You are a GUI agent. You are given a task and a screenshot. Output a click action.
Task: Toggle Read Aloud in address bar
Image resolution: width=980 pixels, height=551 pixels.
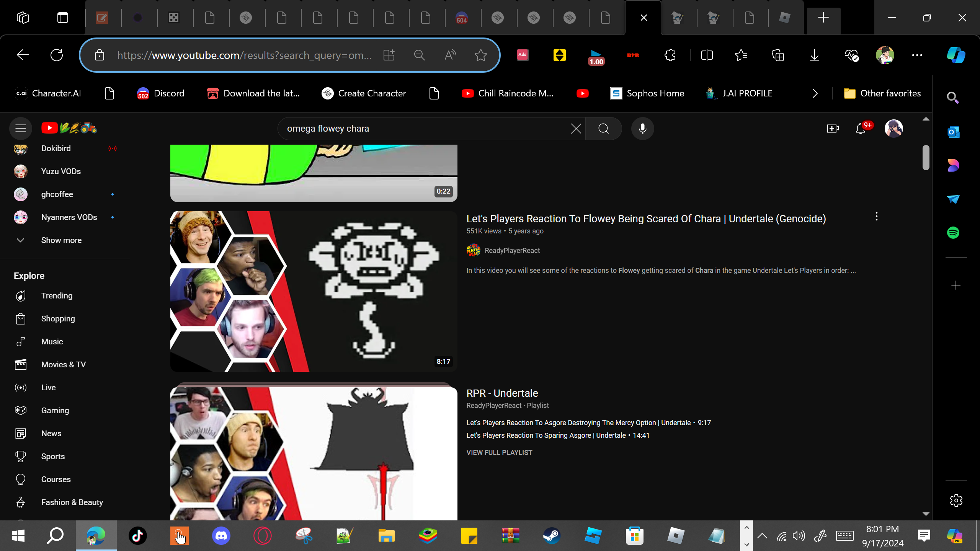(450, 55)
